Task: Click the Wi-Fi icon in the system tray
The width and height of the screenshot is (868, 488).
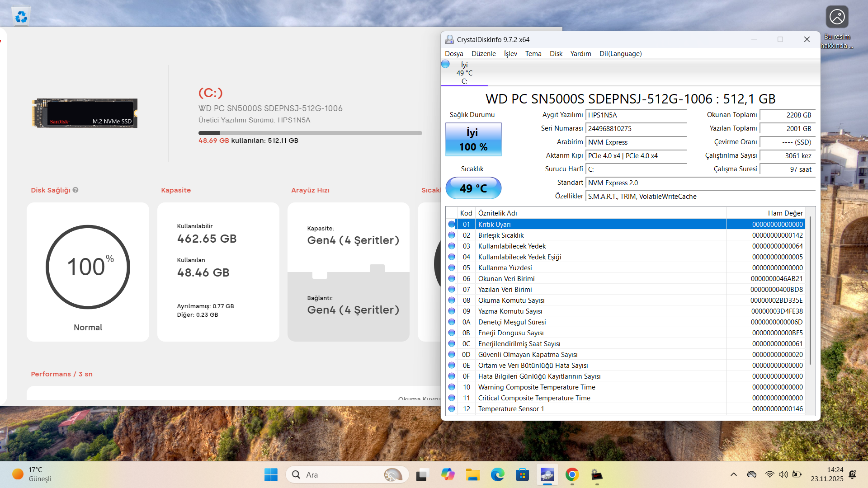Action: 769,474
